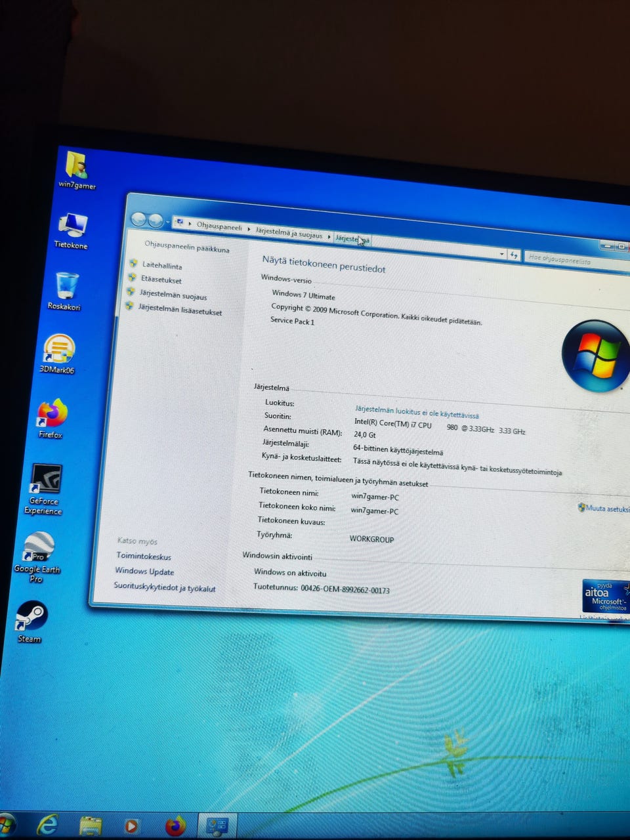Launch the Steam desktop shortcut

tap(31, 621)
